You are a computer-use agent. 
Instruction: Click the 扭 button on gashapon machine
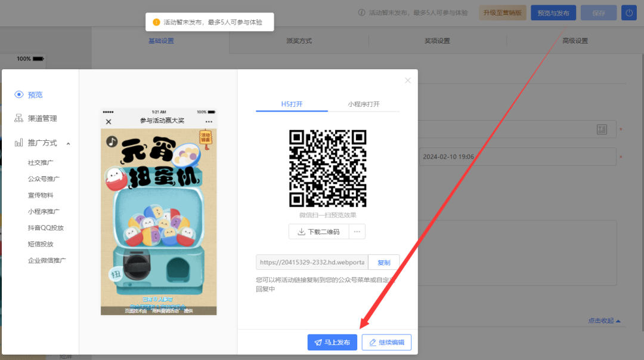click(116, 273)
